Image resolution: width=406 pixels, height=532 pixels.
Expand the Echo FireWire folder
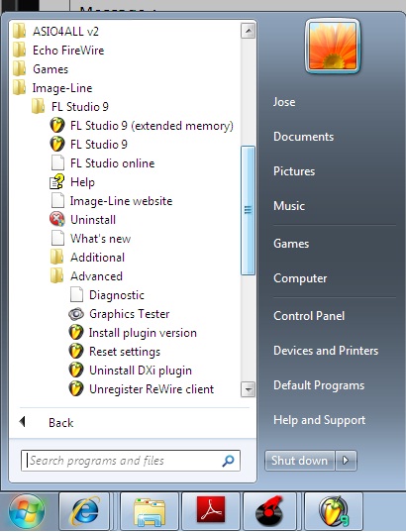click(58, 51)
